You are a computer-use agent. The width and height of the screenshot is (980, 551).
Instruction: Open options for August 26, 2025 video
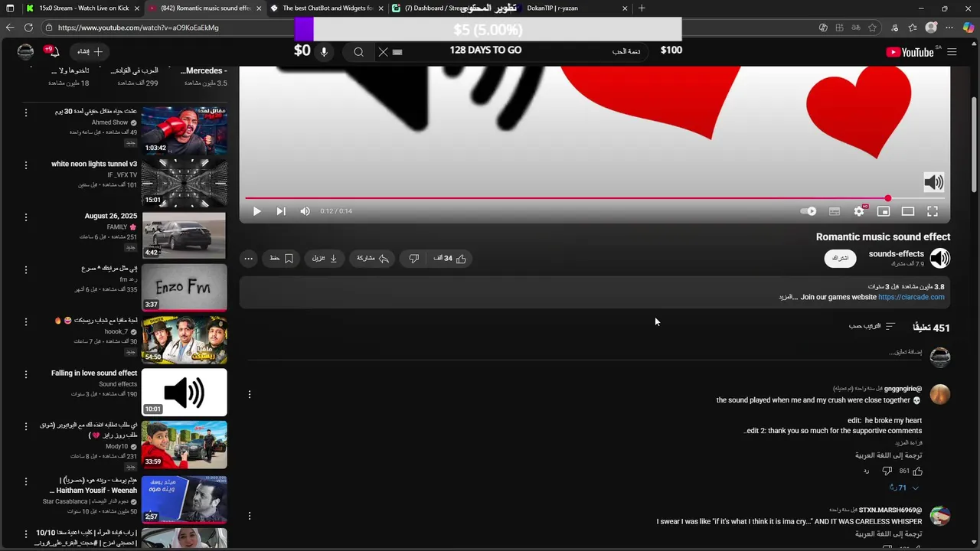point(25,217)
